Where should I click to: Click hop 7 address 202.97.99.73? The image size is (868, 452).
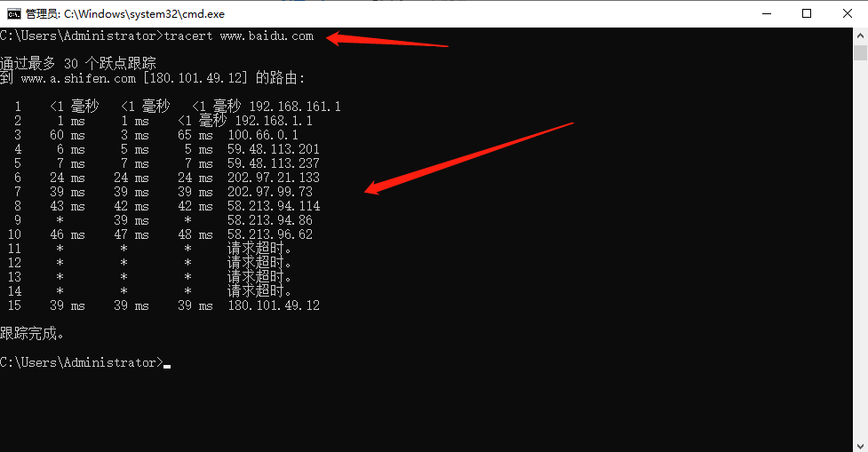click(x=270, y=192)
